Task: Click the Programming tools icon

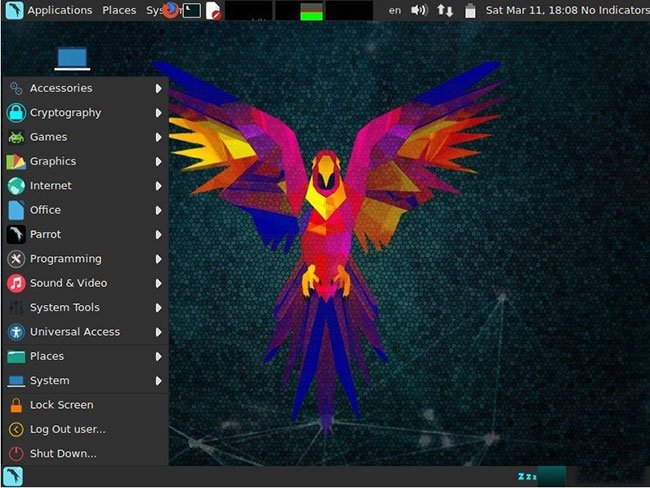Action: pyautogui.click(x=16, y=259)
